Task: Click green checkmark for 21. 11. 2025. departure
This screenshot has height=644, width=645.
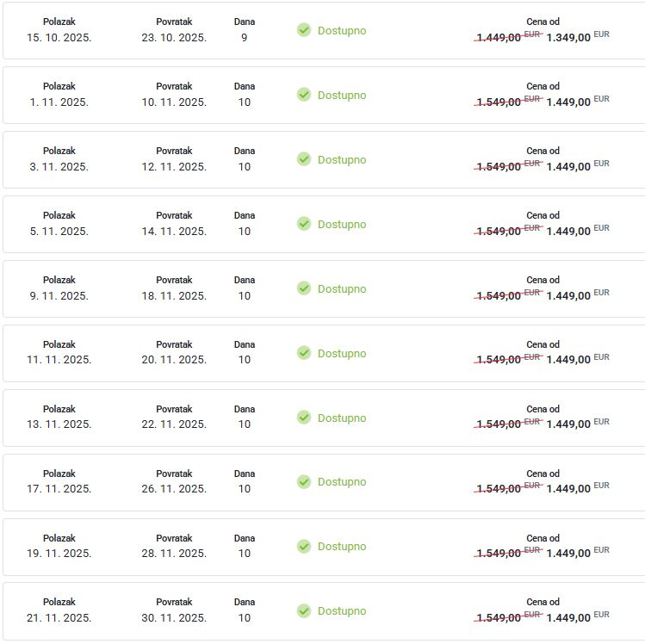Action: [x=304, y=610]
